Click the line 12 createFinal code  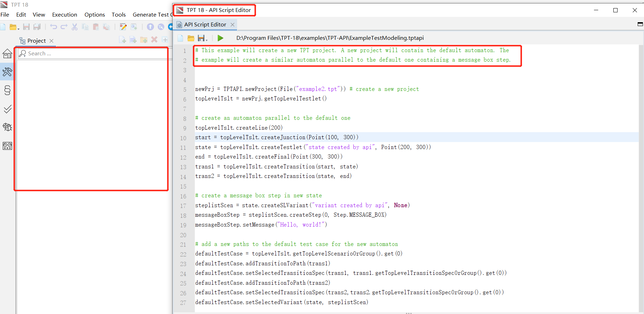[x=269, y=157]
